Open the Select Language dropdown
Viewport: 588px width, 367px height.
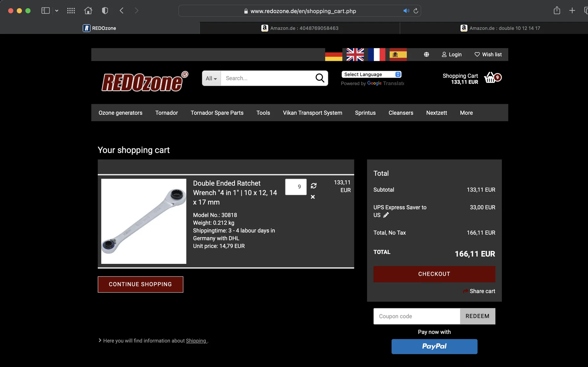pos(371,74)
